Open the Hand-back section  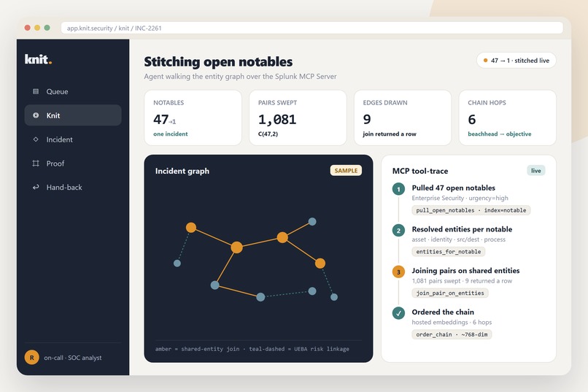click(73, 187)
